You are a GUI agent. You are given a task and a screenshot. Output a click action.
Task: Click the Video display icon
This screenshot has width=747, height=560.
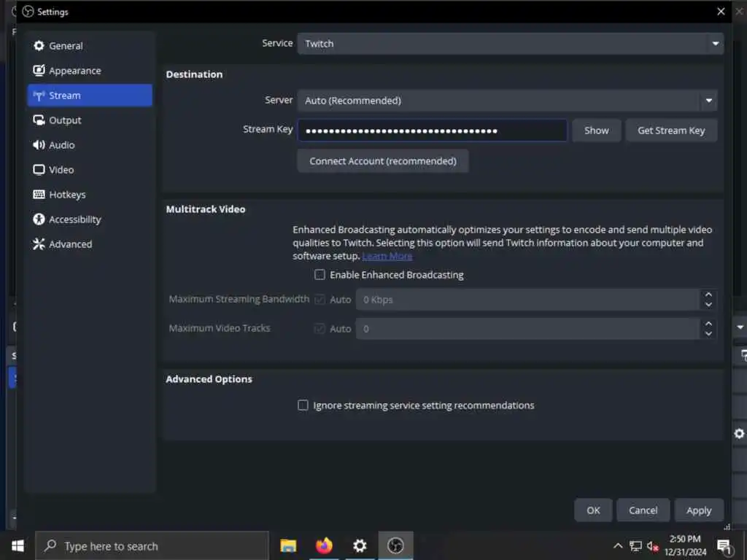tap(39, 169)
